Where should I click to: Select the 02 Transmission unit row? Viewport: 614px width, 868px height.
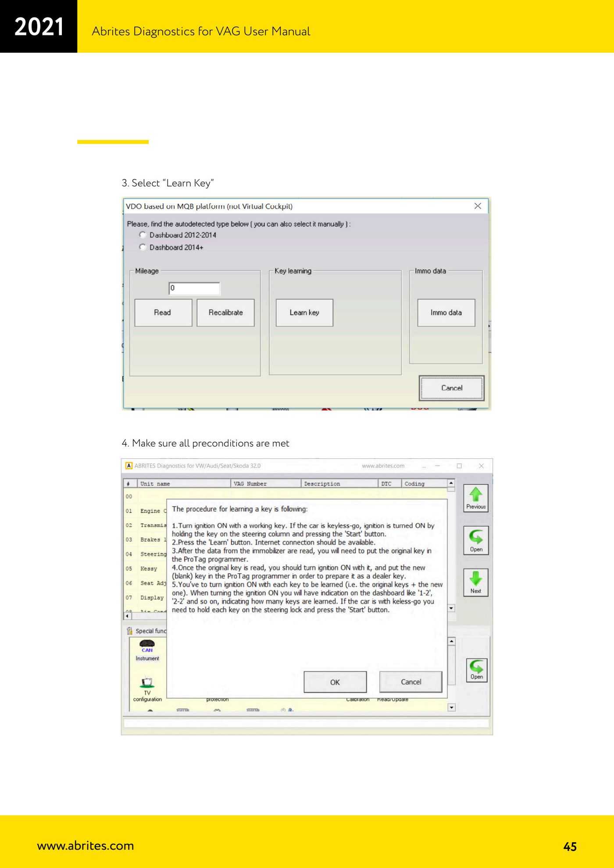coord(145,525)
